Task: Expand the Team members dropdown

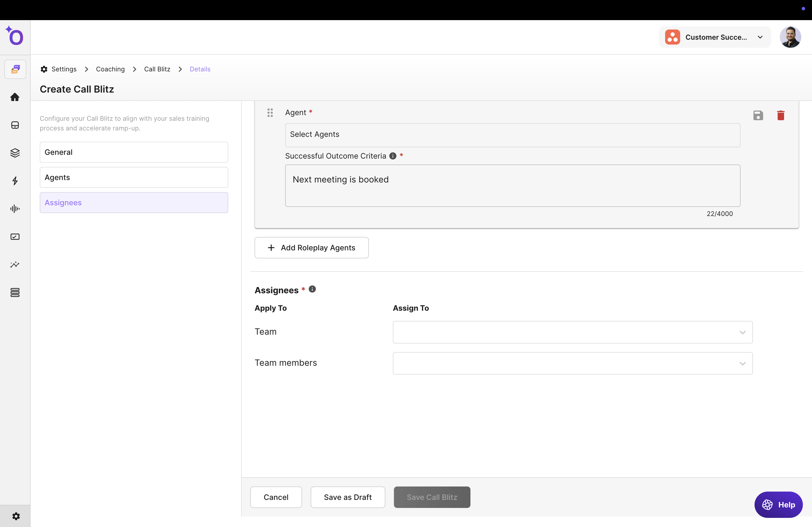Action: [x=572, y=363]
